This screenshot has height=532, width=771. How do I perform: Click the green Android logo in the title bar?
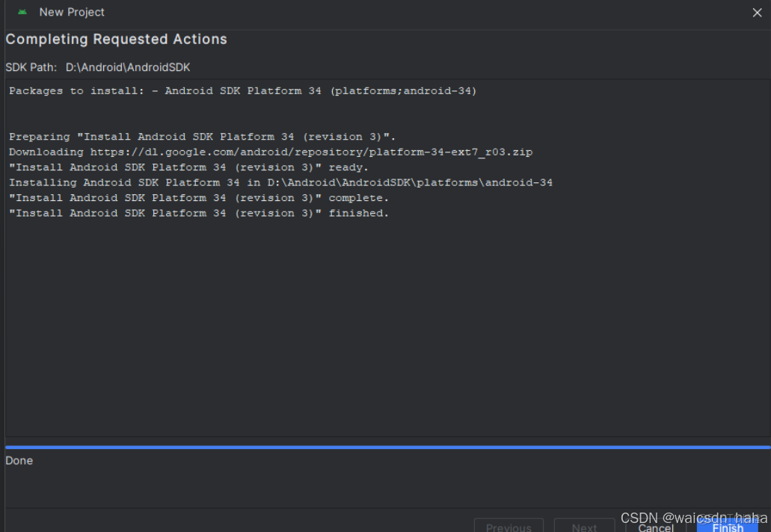click(x=22, y=12)
